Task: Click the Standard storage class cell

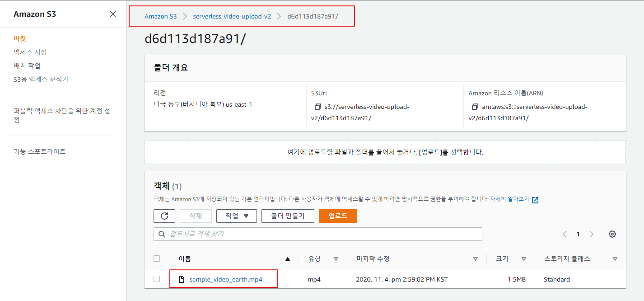Action: (x=557, y=279)
